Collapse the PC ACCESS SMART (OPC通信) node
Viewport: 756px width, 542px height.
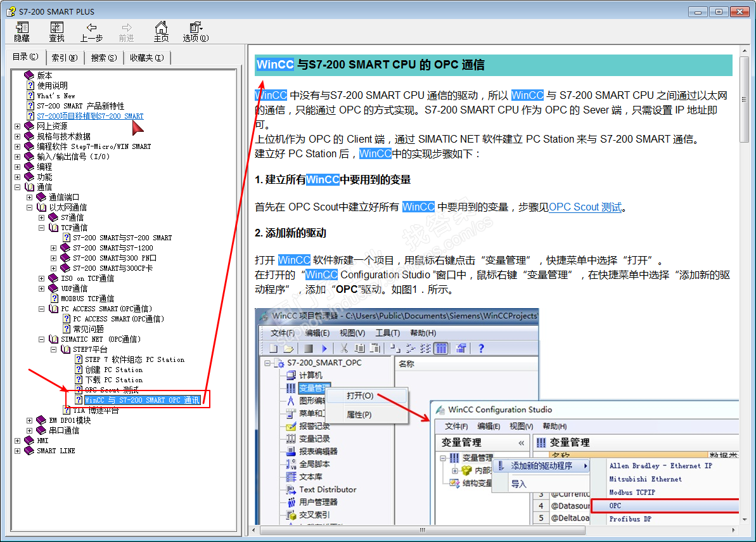(41, 309)
